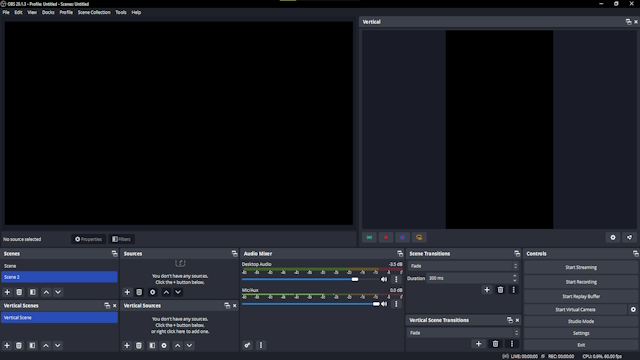Image resolution: width=640 pixels, height=360 pixels.
Task: Move vertical scene up
Action: [46, 346]
